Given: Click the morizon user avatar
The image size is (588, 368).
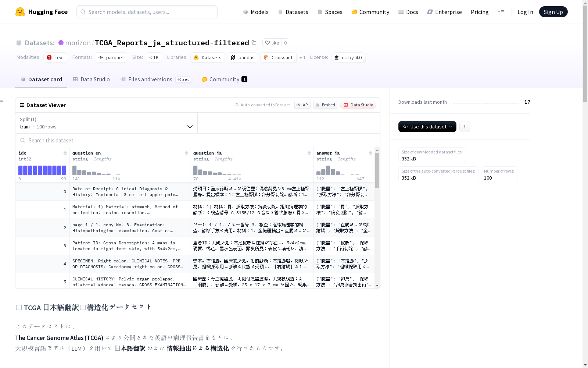Looking at the screenshot, I should pos(61,43).
